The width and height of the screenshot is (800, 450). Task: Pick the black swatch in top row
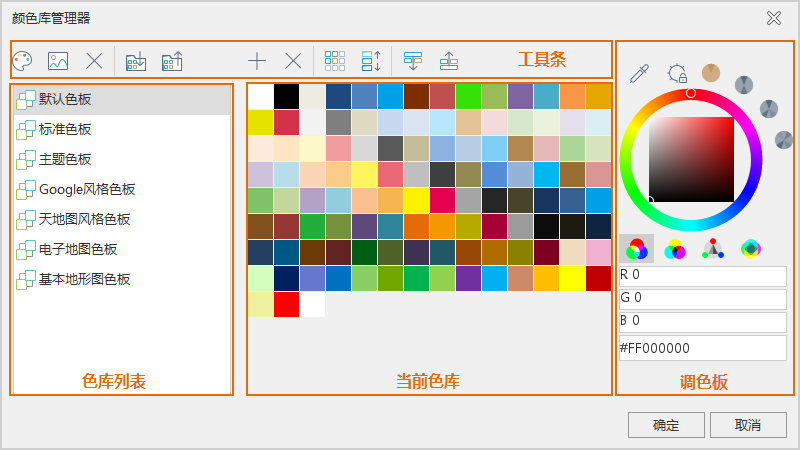coord(286,95)
